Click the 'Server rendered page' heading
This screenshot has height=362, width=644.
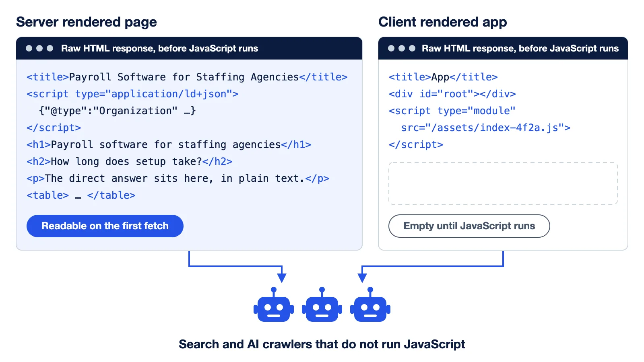[x=87, y=22]
